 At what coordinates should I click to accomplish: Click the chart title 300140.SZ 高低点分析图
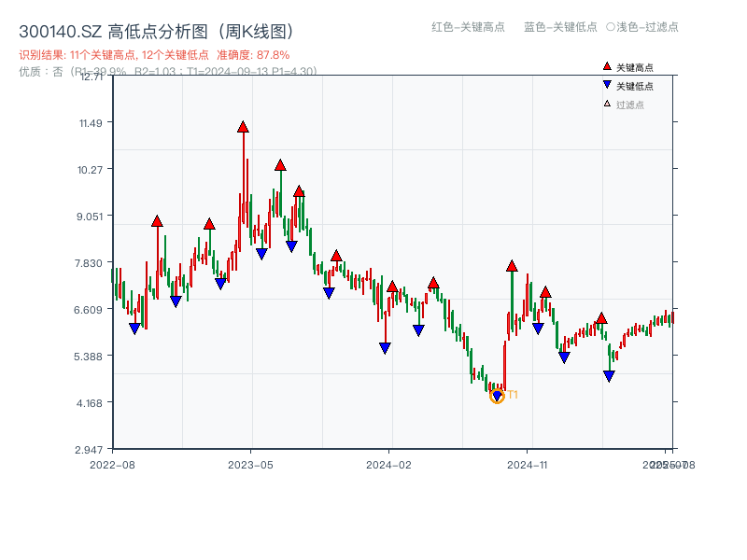coord(155,29)
